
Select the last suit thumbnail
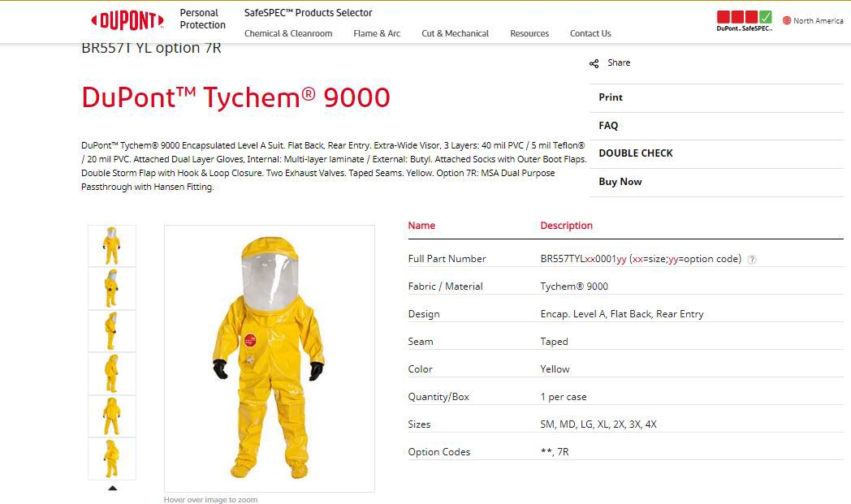[112, 459]
